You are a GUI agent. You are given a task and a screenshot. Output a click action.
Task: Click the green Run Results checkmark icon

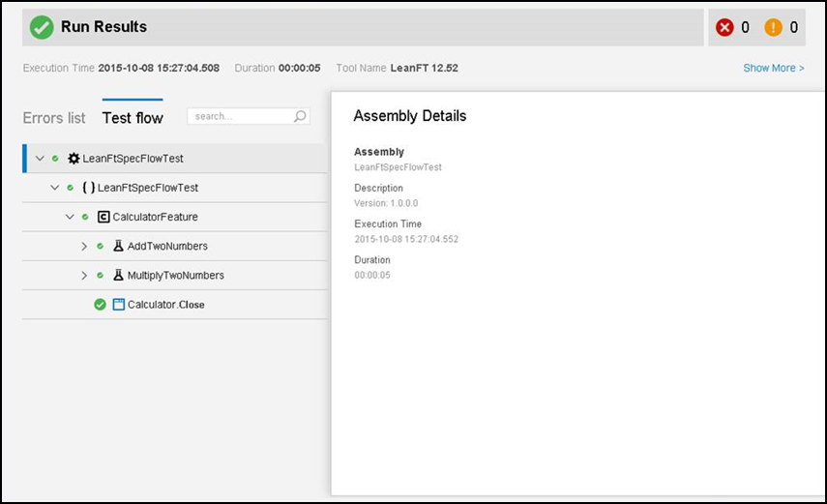click(42, 27)
